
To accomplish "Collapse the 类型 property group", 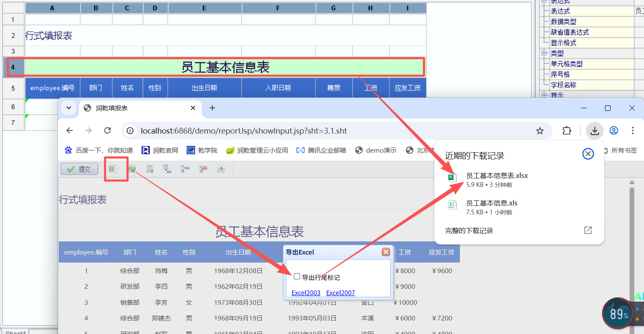I will tap(544, 53).
